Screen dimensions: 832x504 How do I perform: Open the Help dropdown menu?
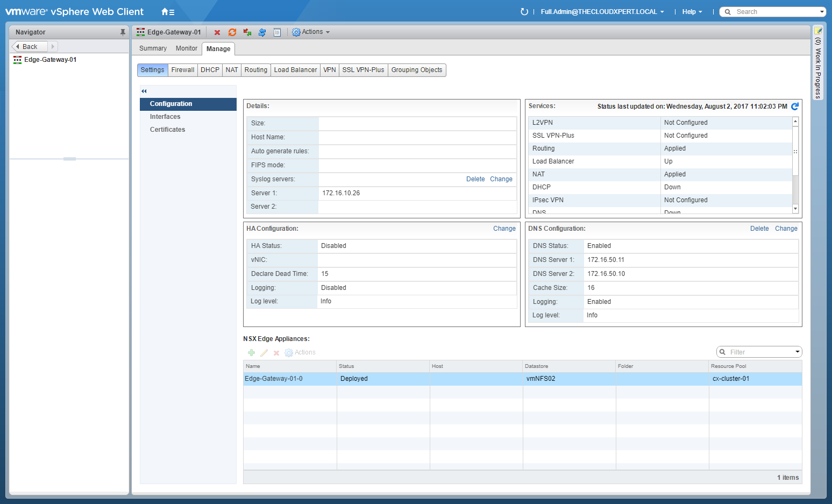tap(692, 12)
